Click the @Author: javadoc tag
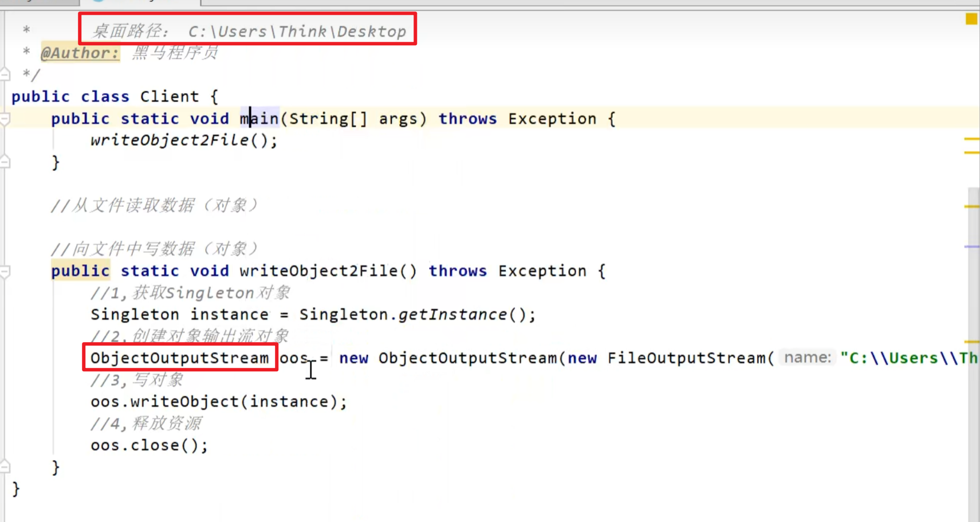This screenshot has width=980, height=522. 80,53
